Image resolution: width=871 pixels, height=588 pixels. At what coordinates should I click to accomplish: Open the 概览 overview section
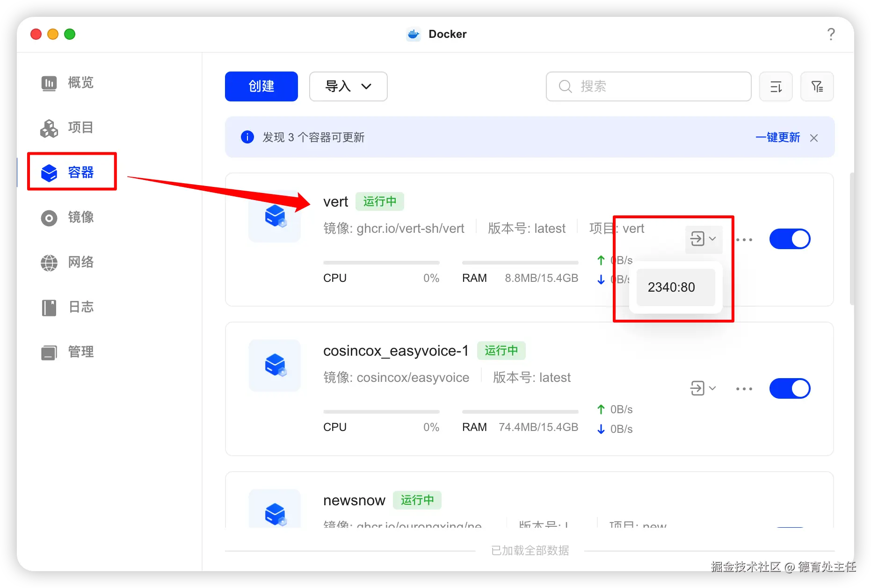pyautogui.click(x=68, y=83)
